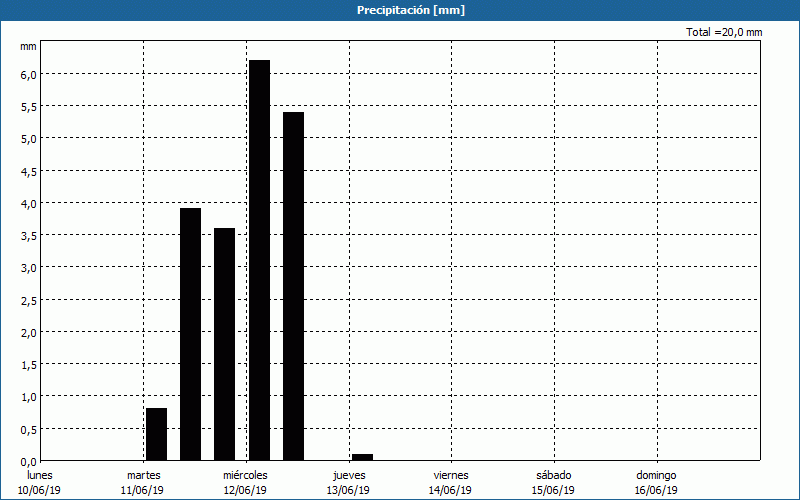Click the 0,0 y-axis value
800x500 pixels.
click(x=29, y=462)
